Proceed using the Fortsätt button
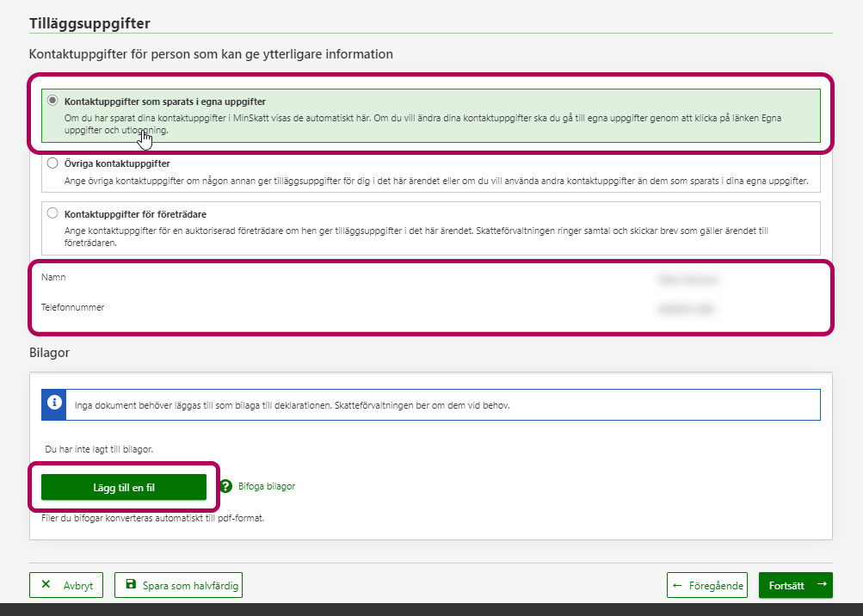The width and height of the screenshot is (863, 616). [x=786, y=586]
